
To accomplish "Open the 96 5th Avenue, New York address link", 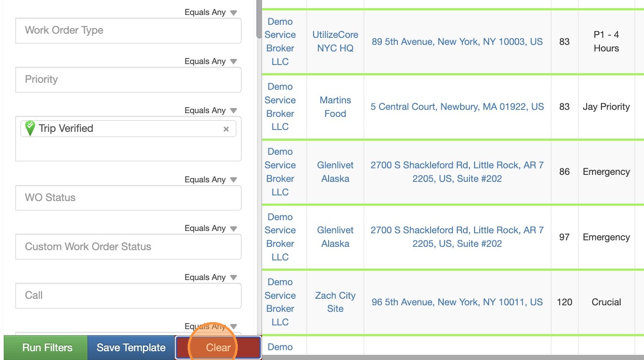I will tap(457, 302).
